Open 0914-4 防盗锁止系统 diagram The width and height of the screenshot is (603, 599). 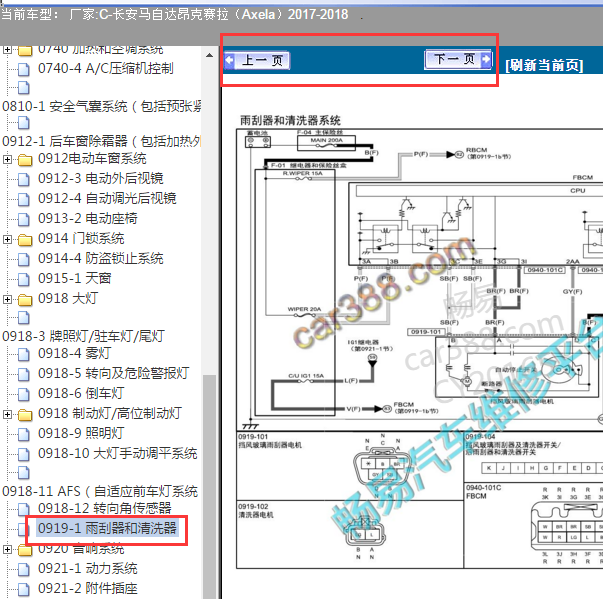pyautogui.click(x=101, y=258)
